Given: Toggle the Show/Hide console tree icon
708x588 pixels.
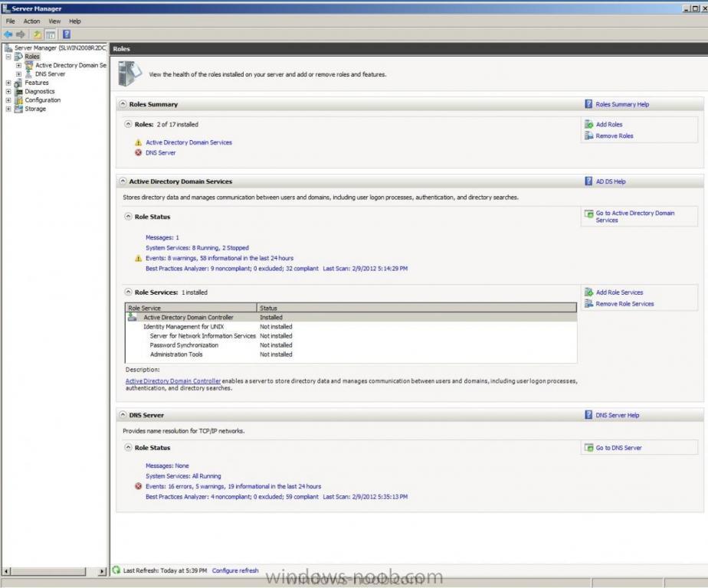Looking at the screenshot, I should (51, 34).
